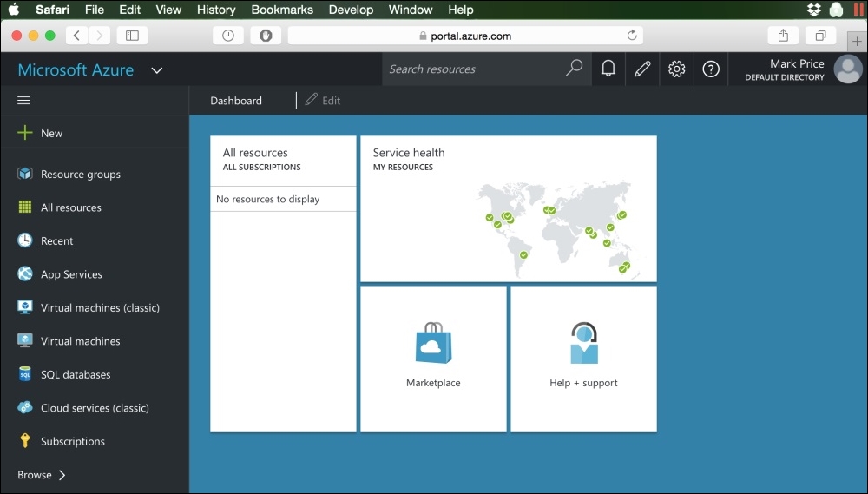The image size is (868, 494).
Task: Open the Window menu
Action: [x=411, y=10]
